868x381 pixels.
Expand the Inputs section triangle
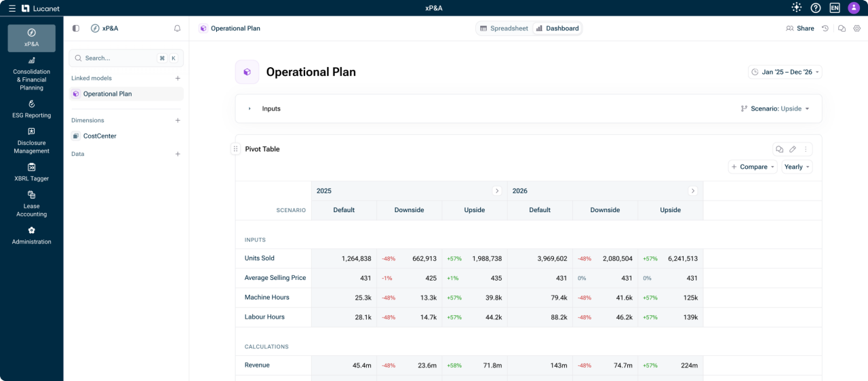250,108
